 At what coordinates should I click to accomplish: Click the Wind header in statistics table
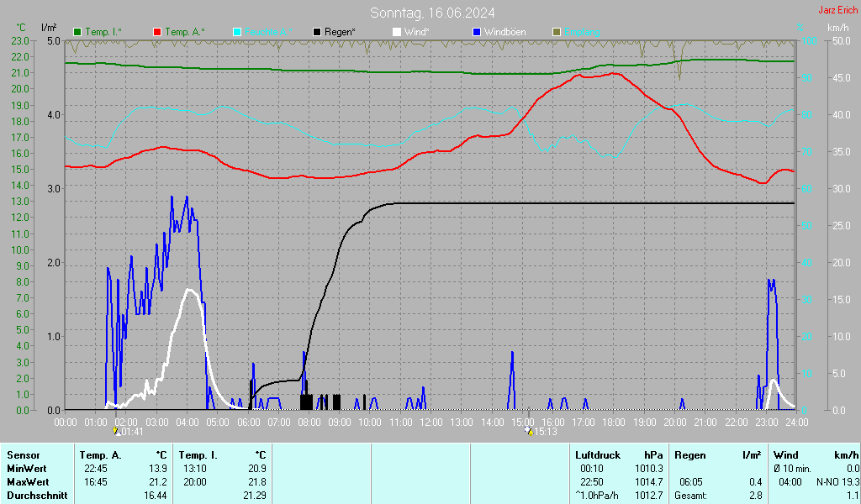point(786,454)
